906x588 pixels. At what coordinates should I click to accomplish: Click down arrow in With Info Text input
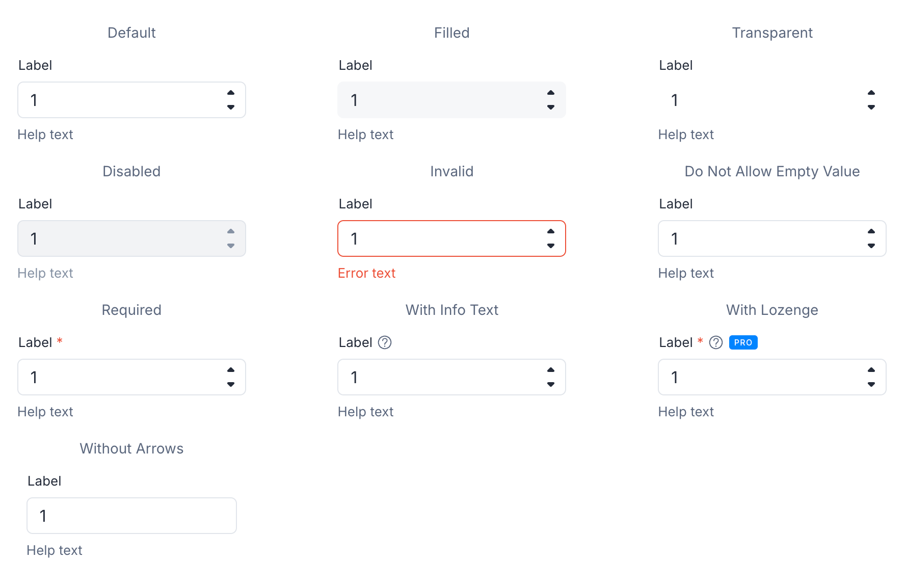coord(551,384)
